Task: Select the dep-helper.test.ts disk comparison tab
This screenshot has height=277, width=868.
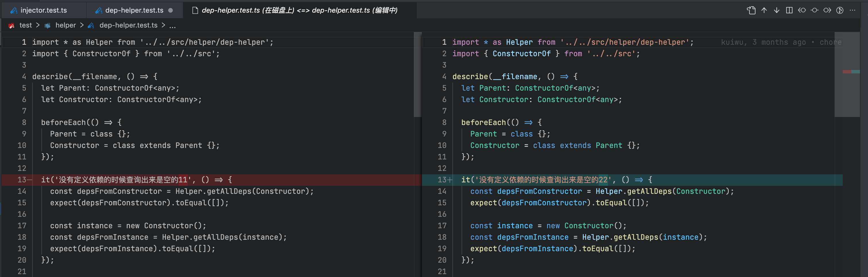Action: [x=300, y=10]
